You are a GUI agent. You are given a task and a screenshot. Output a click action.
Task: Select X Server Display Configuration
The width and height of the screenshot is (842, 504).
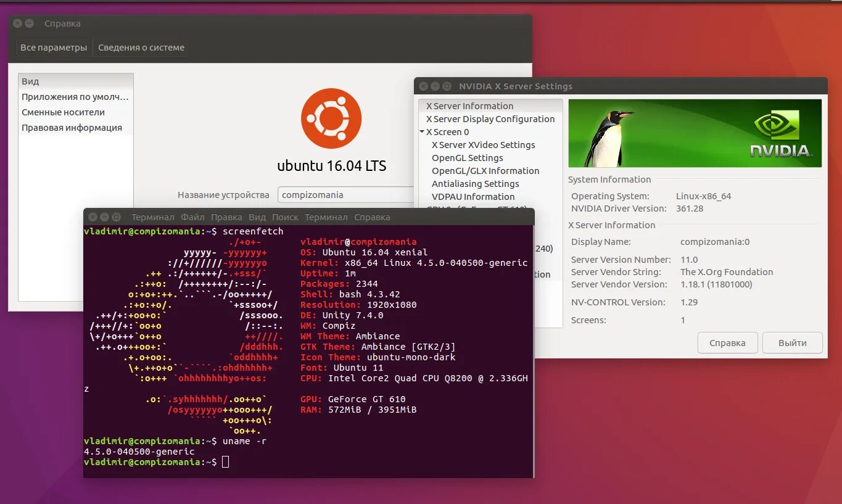pyautogui.click(x=490, y=119)
